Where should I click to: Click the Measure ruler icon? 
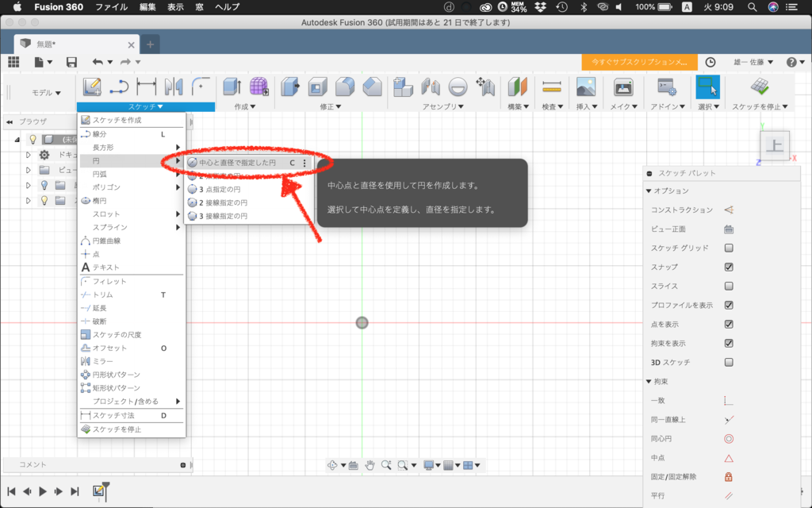click(552, 87)
